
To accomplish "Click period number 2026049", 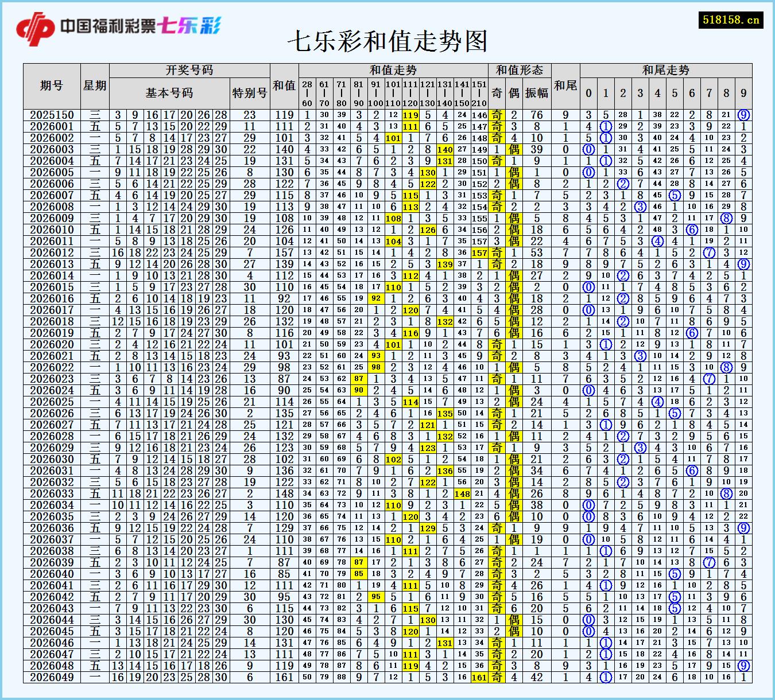I will 52,678.
